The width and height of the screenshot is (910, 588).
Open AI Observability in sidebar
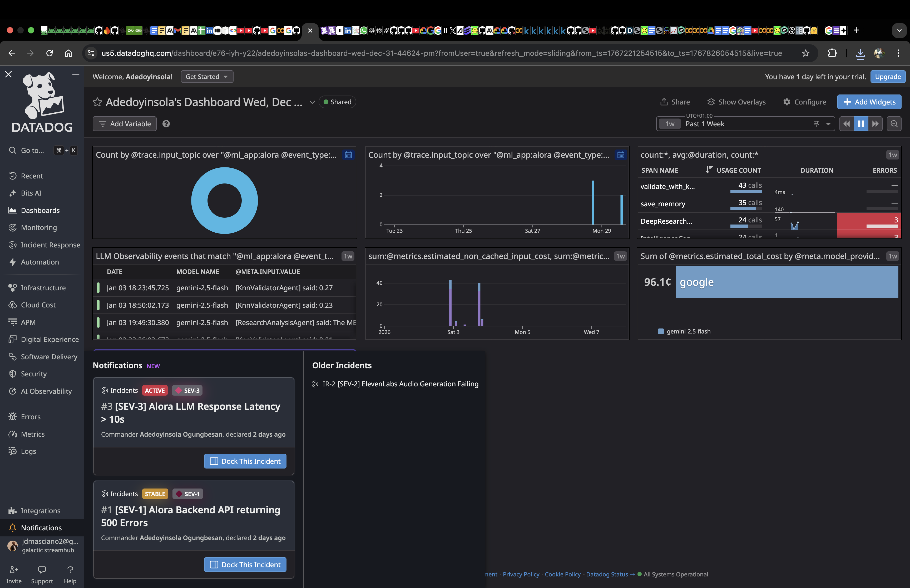(46, 391)
